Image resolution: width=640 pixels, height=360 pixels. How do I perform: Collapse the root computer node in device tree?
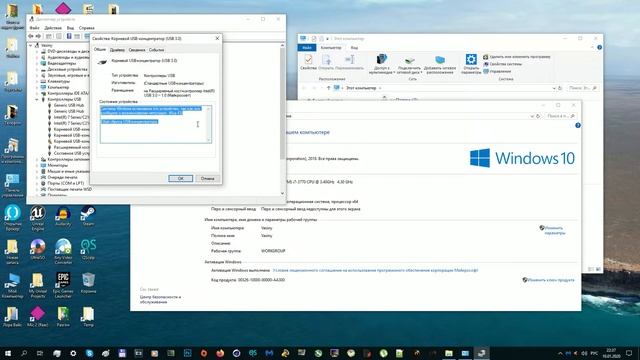pyautogui.click(x=31, y=46)
